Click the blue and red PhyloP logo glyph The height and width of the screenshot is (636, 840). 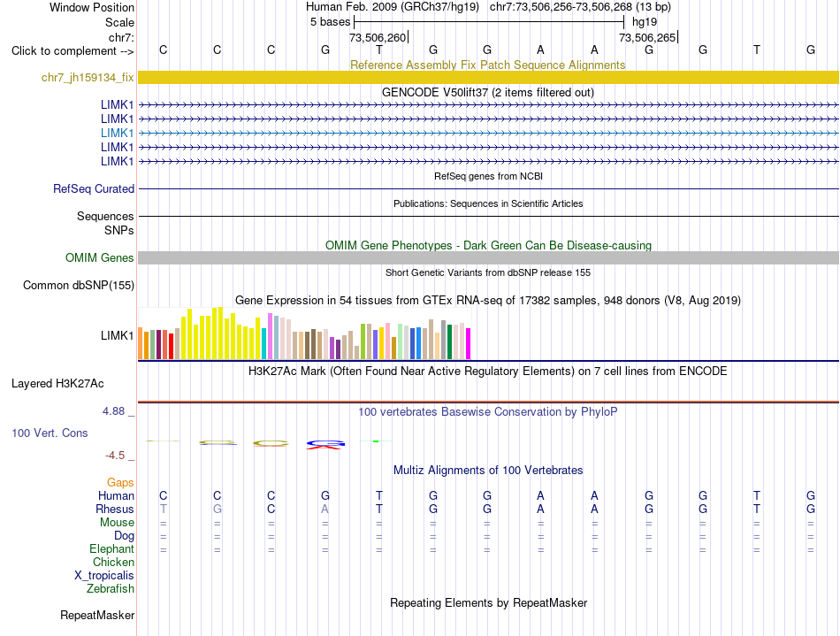point(325,444)
